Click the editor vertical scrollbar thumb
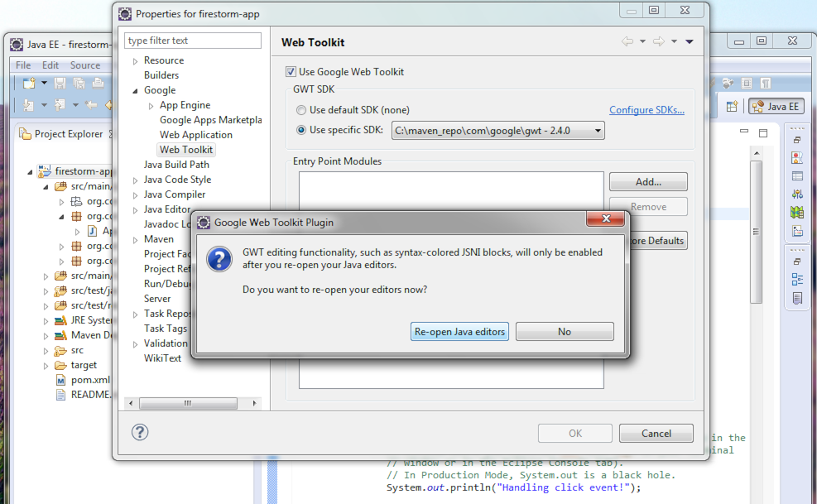The height and width of the screenshot is (504, 817). 756,232
